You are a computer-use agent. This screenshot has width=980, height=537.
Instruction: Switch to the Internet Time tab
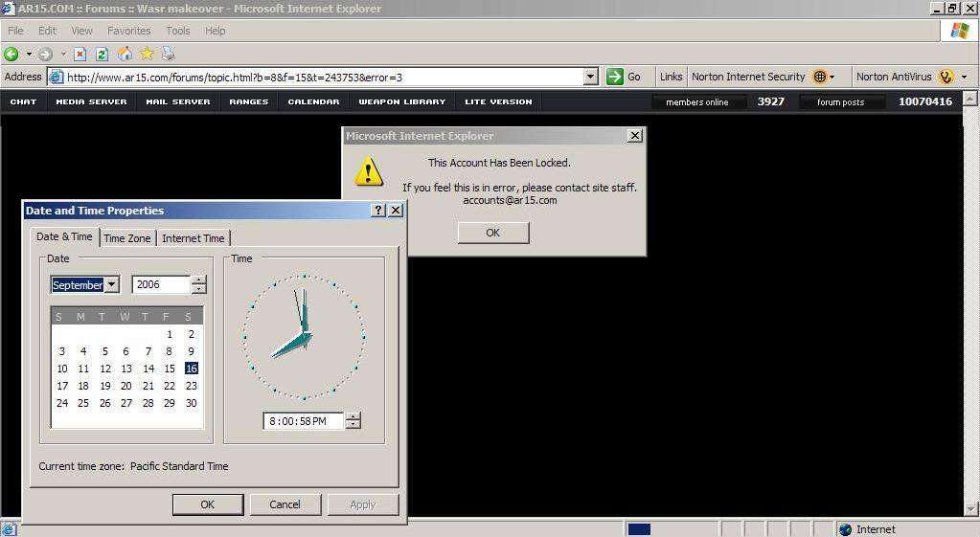coord(194,238)
